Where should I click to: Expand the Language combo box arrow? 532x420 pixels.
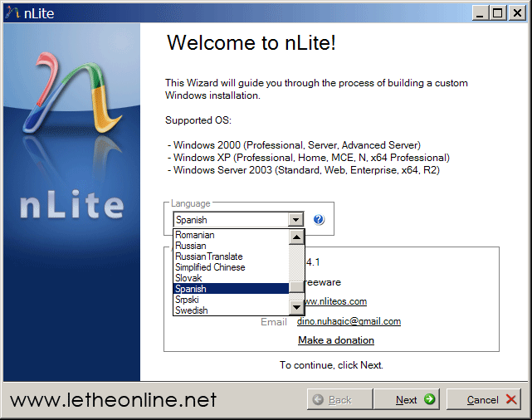pyautogui.click(x=295, y=220)
